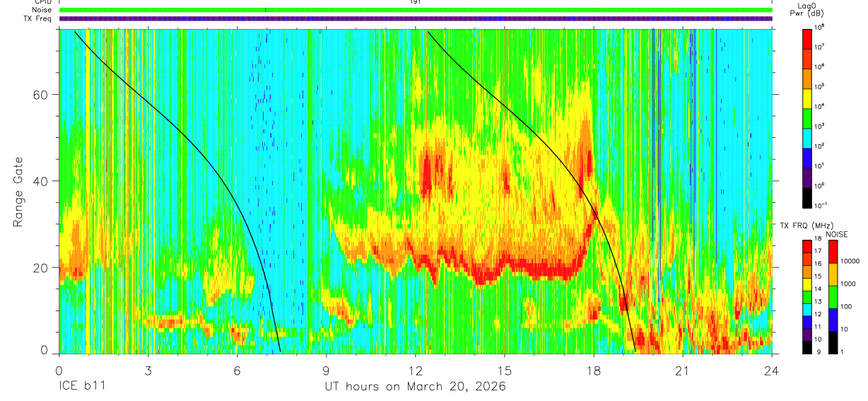
Task: Click the green Noise status bar
Action: [416, 10]
